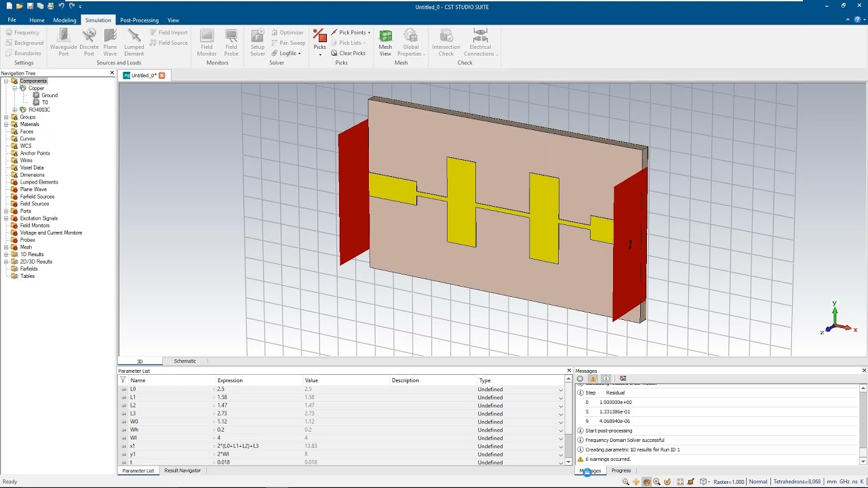Select the Waveguide Port tool
The height and width of the screenshot is (488, 868).
63,42
